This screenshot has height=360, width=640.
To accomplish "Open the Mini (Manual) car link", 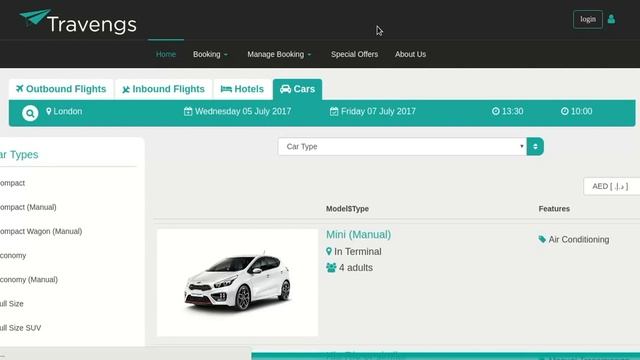I will point(358,235).
